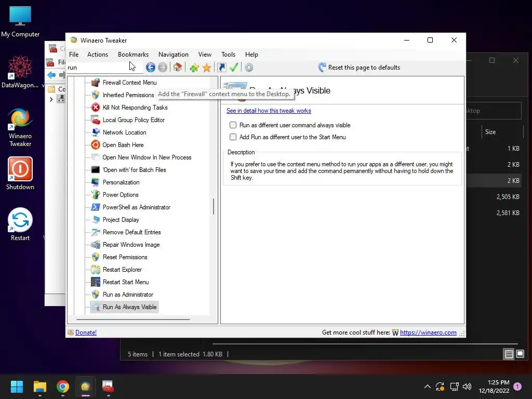532x399 pixels.
Task: Click the Back navigation arrow in Winaero toolbar
Action: [150, 67]
